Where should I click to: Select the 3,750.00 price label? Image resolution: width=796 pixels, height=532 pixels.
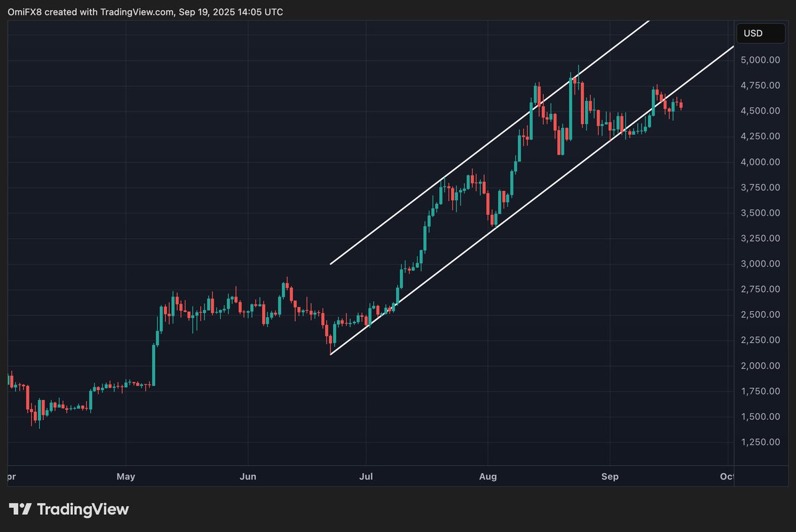coord(762,187)
